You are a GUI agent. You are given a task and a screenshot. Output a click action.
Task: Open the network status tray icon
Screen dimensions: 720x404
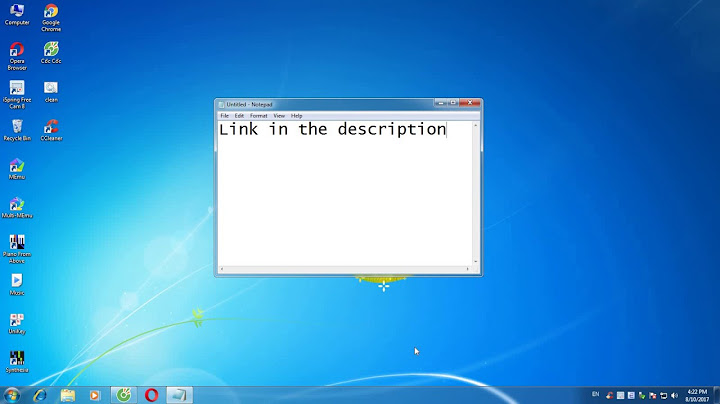tap(664, 395)
